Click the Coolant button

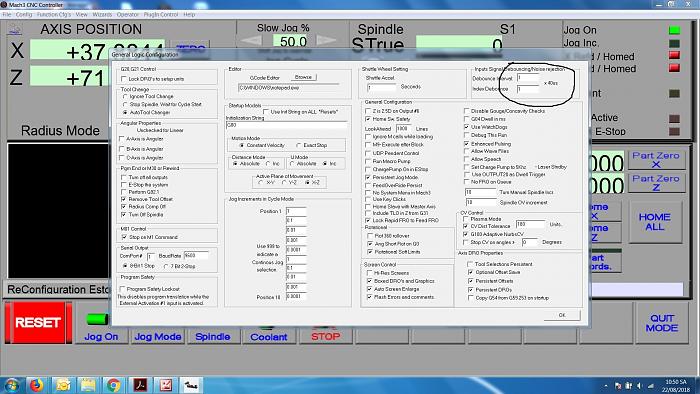pyautogui.click(x=269, y=337)
